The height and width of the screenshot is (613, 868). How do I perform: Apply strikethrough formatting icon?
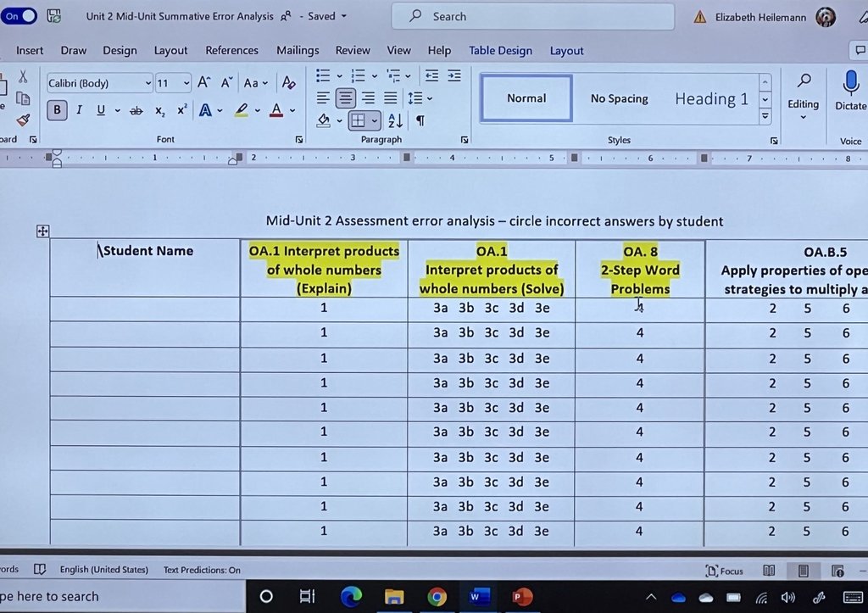[x=136, y=109]
